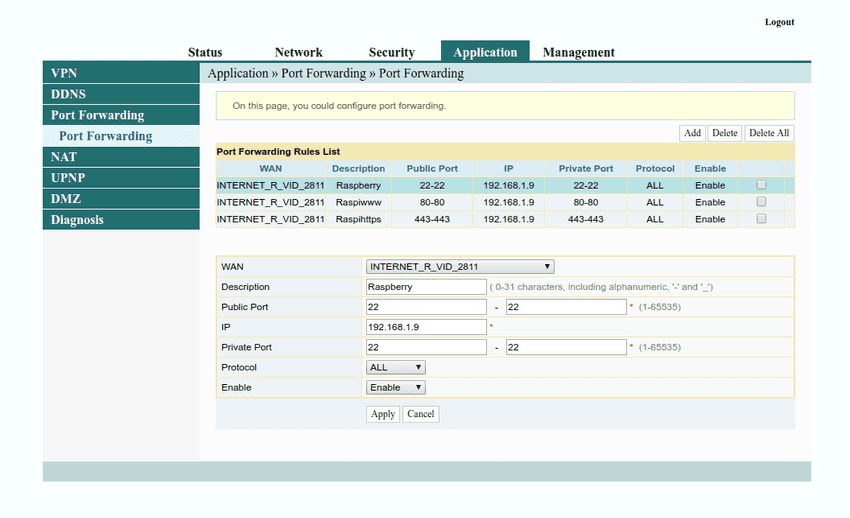
Task: Select the Raspihttps rule checkbox
Action: 761,219
